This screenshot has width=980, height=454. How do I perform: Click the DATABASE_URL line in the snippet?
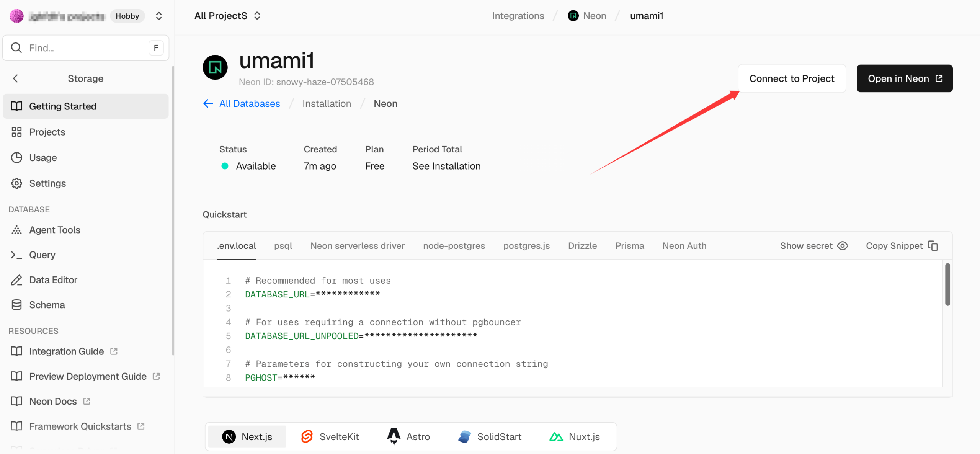coord(312,294)
